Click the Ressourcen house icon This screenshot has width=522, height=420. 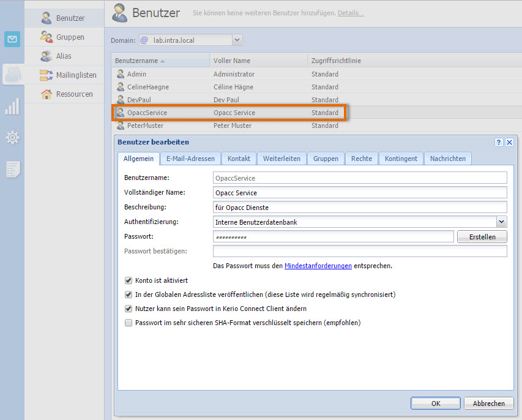[x=47, y=94]
